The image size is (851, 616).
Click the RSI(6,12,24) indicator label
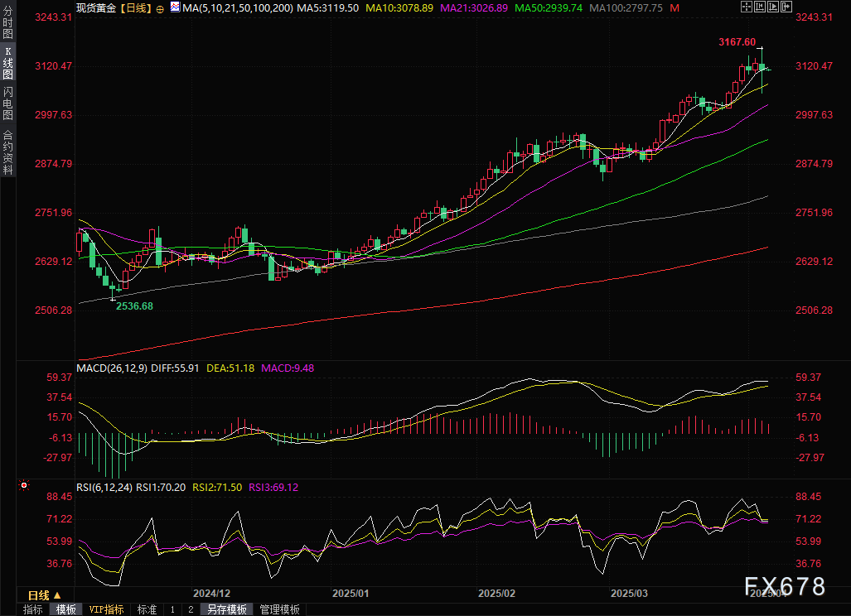click(105, 488)
